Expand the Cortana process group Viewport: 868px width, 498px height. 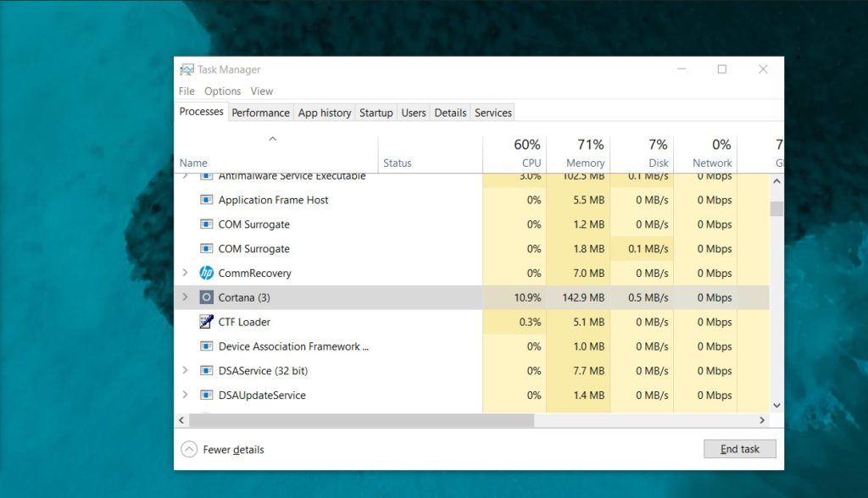point(187,297)
